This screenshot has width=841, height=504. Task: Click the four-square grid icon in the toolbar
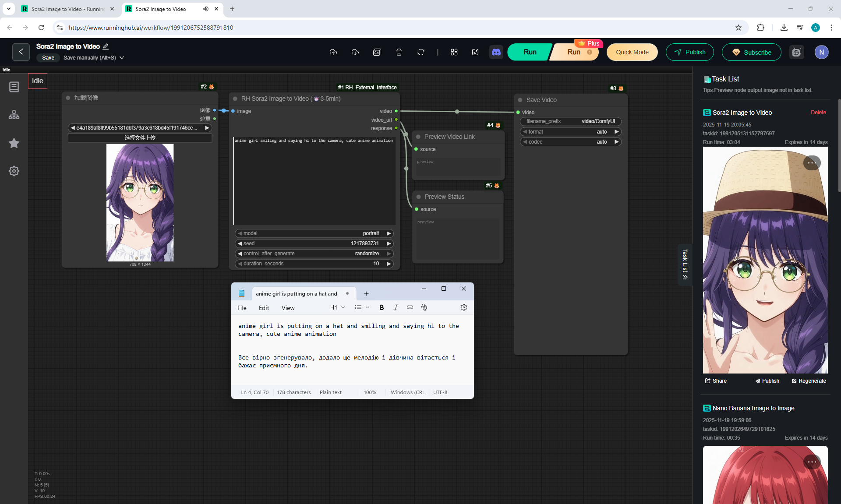tap(454, 52)
